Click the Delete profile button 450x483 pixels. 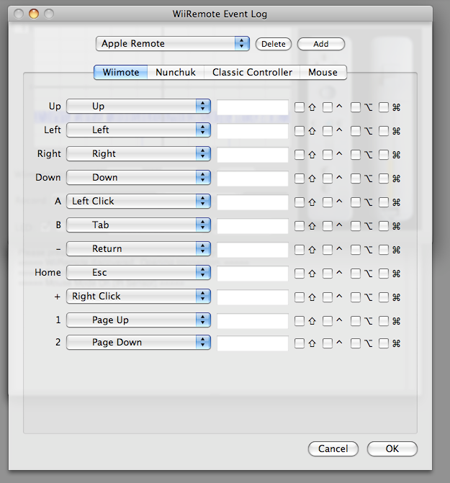tap(273, 44)
